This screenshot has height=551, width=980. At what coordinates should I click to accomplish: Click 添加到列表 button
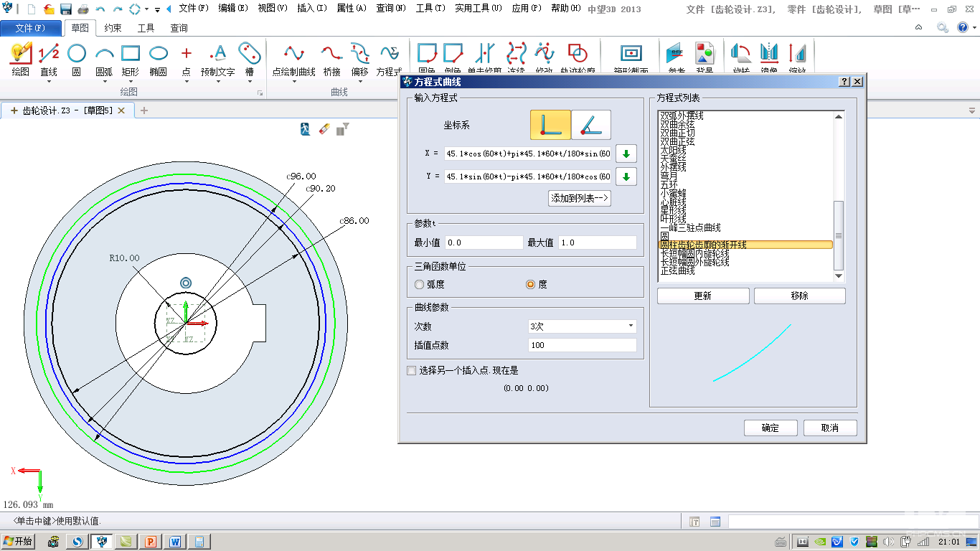tap(580, 199)
